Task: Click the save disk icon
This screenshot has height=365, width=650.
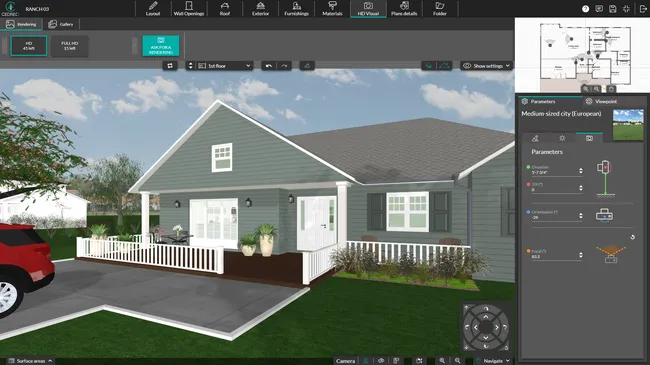Action: point(613,9)
